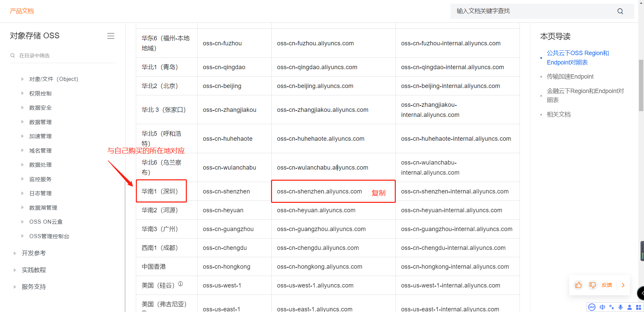The width and height of the screenshot is (644, 312).
Task: Go to 产品文档 home link
Action: point(22,11)
